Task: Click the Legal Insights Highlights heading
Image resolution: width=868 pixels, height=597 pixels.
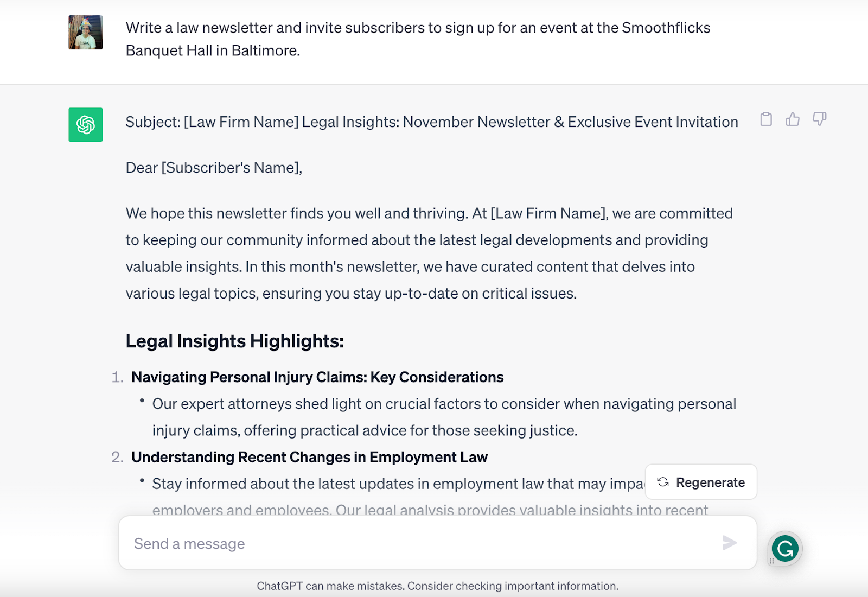Action: [235, 341]
